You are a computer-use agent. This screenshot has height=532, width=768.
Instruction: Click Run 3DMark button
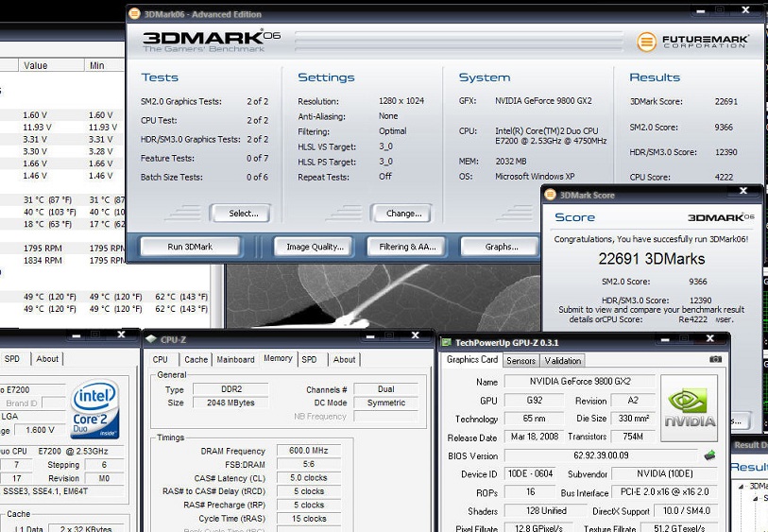190,247
